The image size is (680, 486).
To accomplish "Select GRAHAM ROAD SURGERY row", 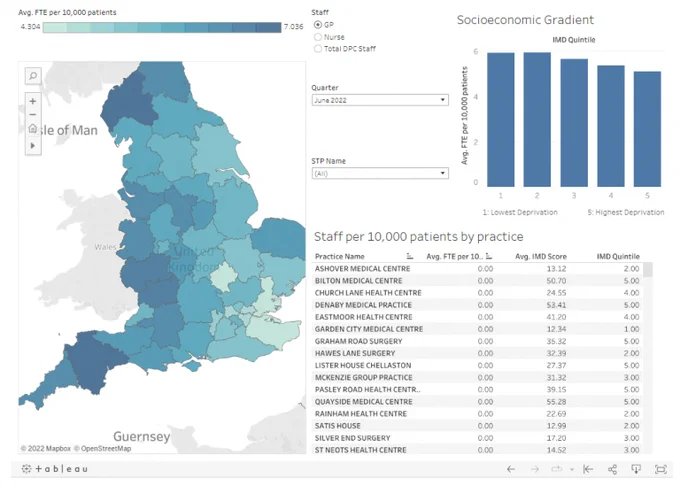I will click(477, 341).
